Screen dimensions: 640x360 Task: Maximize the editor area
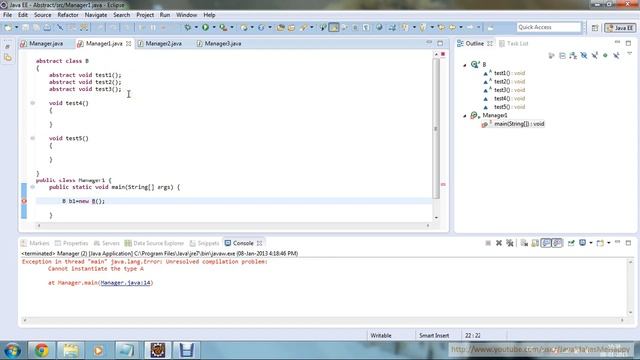[440, 43]
